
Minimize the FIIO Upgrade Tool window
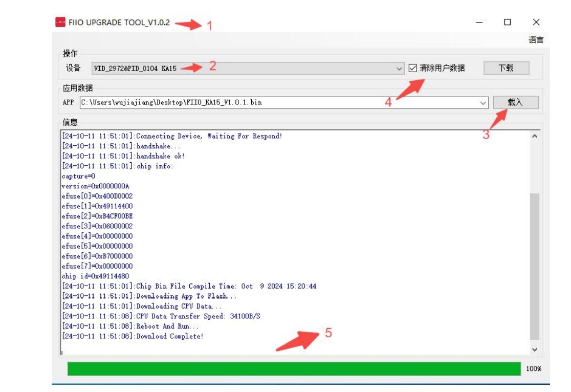pyautogui.click(x=479, y=23)
